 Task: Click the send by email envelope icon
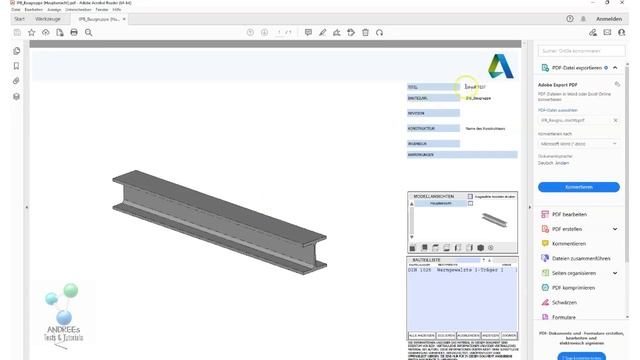607,32
